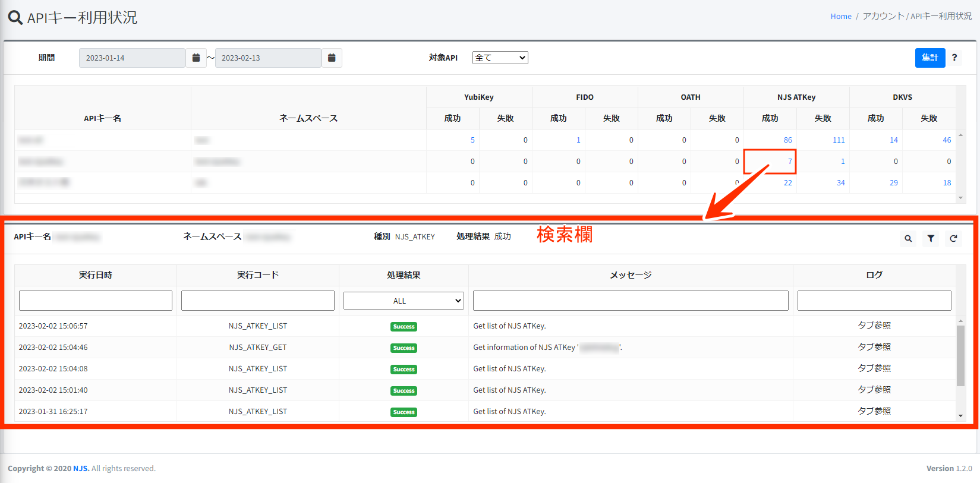
Task: Click タブ参照 in the 15:06:57 row
Action: point(874,326)
